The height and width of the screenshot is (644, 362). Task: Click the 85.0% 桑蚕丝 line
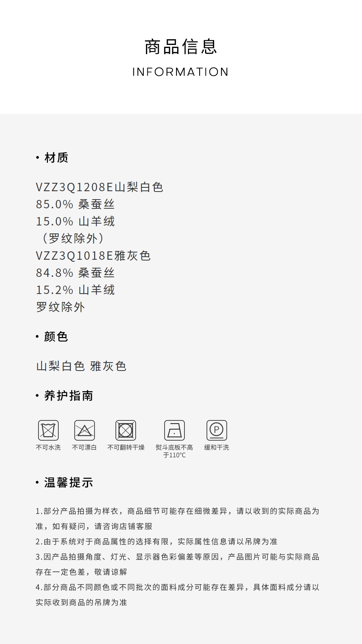pyautogui.click(x=75, y=204)
